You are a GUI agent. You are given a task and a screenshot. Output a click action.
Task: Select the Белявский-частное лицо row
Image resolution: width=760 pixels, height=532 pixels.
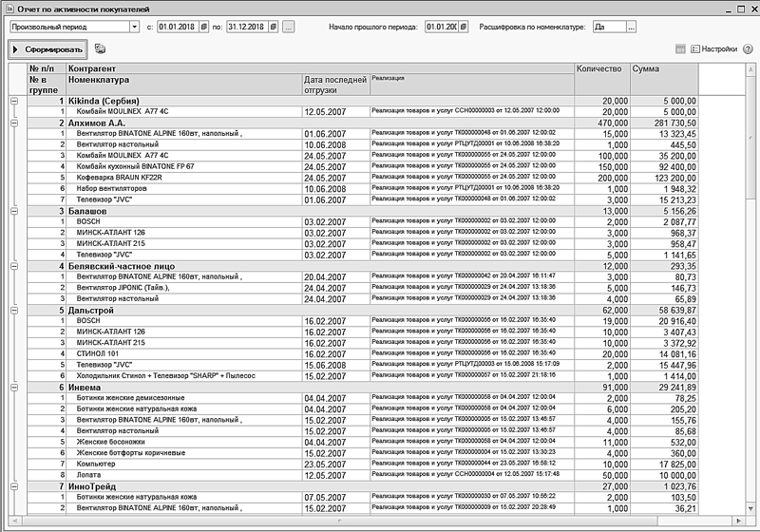(x=363, y=266)
